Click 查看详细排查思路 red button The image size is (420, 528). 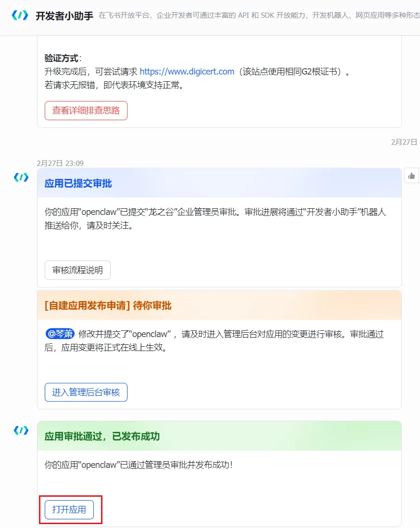pos(86,110)
